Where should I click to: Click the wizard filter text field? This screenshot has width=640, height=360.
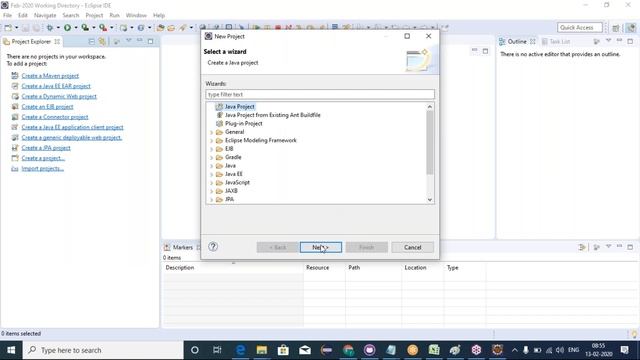(320, 94)
